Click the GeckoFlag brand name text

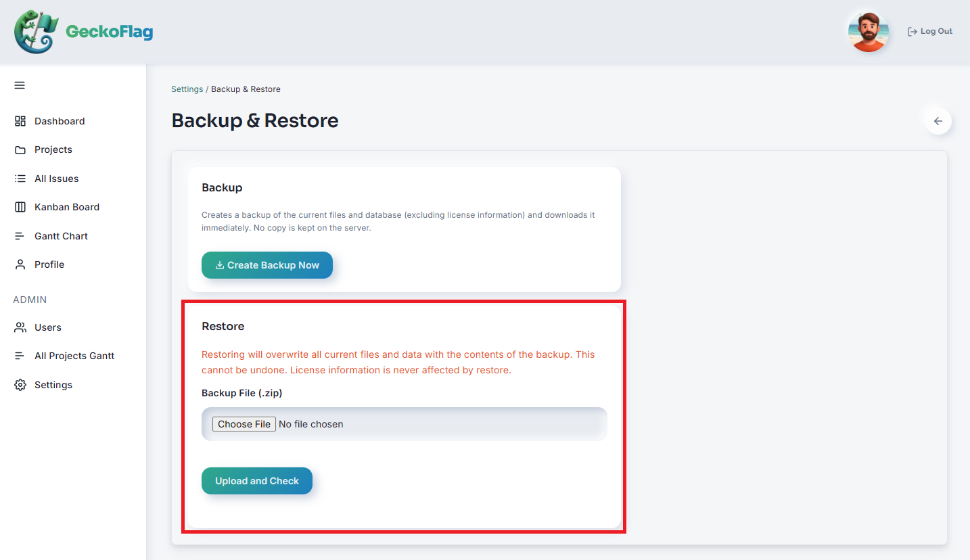(110, 32)
